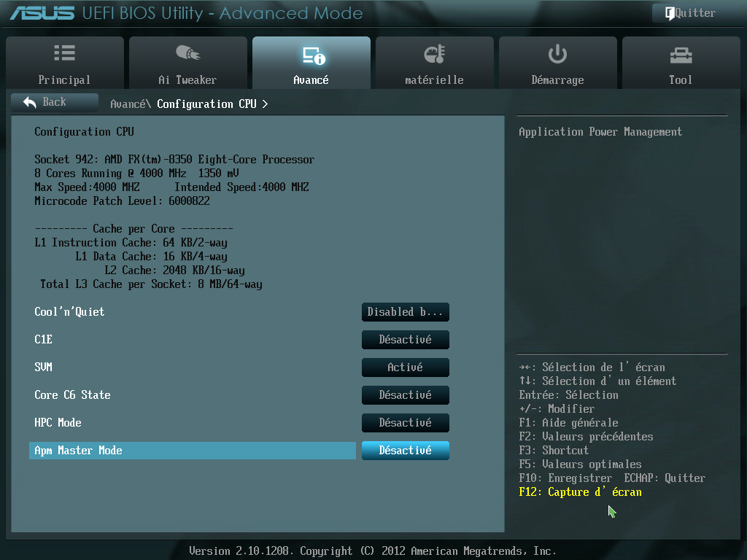
Task: Click the ASUS logo
Action: click(42, 13)
